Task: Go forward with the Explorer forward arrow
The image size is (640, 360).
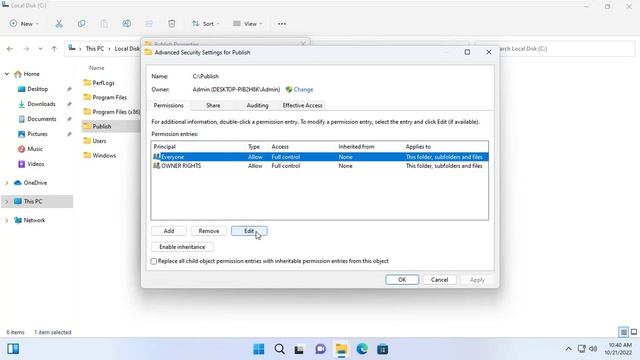Action: pyautogui.click(x=27, y=49)
